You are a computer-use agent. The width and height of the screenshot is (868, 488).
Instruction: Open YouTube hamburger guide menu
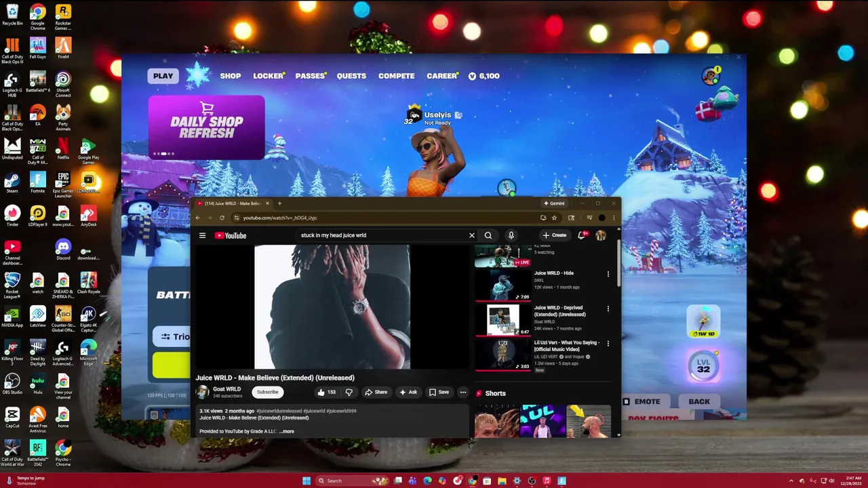tap(202, 235)
